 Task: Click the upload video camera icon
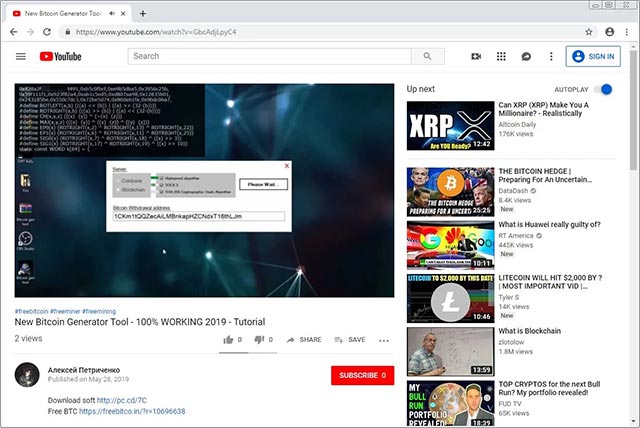click(x=476, y=56)
